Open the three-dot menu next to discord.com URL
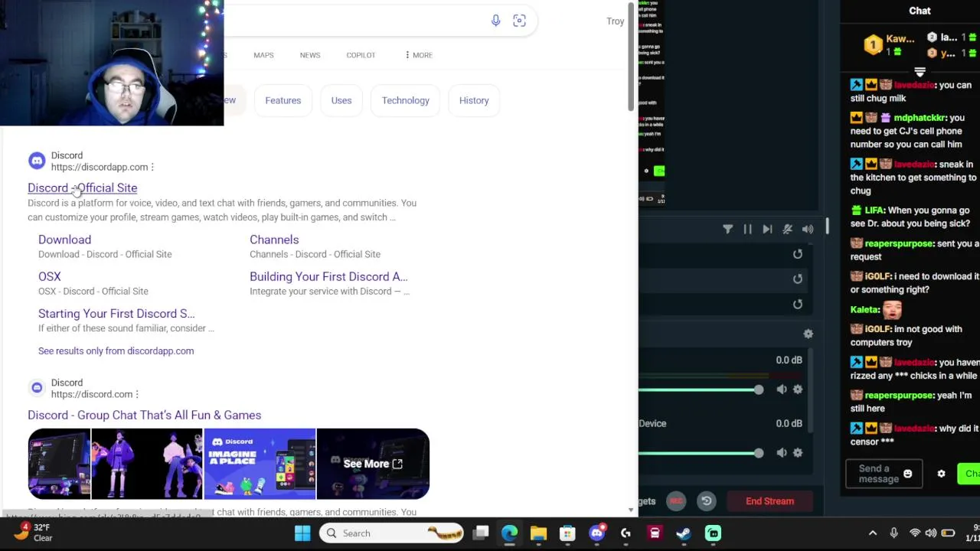The height and width of the screenshot is (551, 980). (137, 394)
